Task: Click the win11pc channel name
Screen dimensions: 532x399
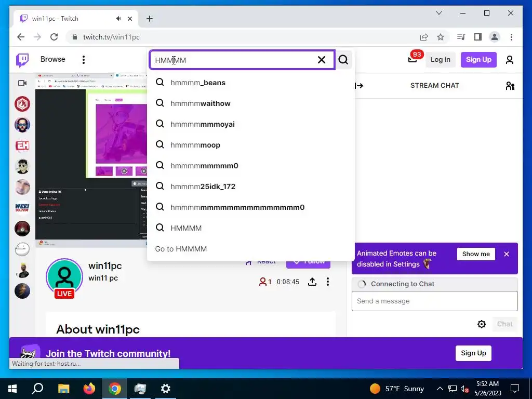Action: click(x=105, y=265)
